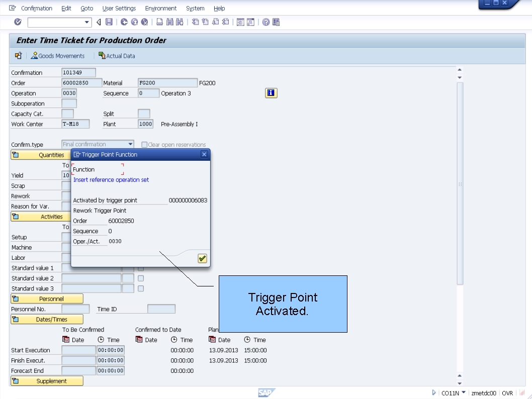Create a new SAP session icon
Viewport: 532px width, 399px height.
(240, 21)
